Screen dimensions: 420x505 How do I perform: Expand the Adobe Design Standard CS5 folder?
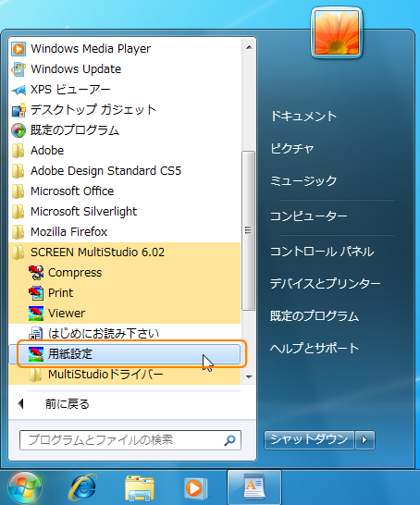pyautogui.click(x=125, y=171)
